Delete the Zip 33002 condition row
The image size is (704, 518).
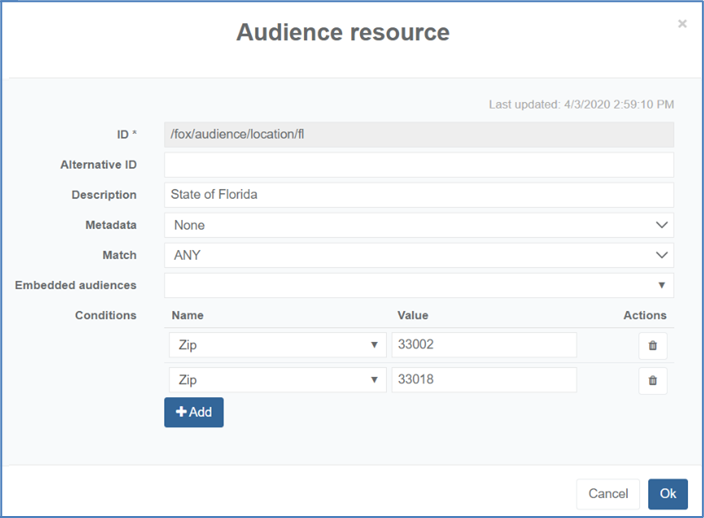click(x=652, y=345)
